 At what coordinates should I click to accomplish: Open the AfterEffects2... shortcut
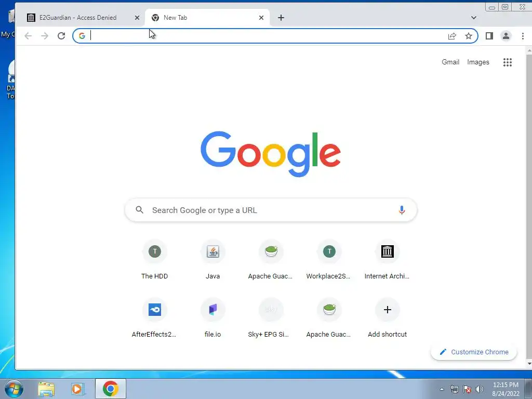(155, 318)
